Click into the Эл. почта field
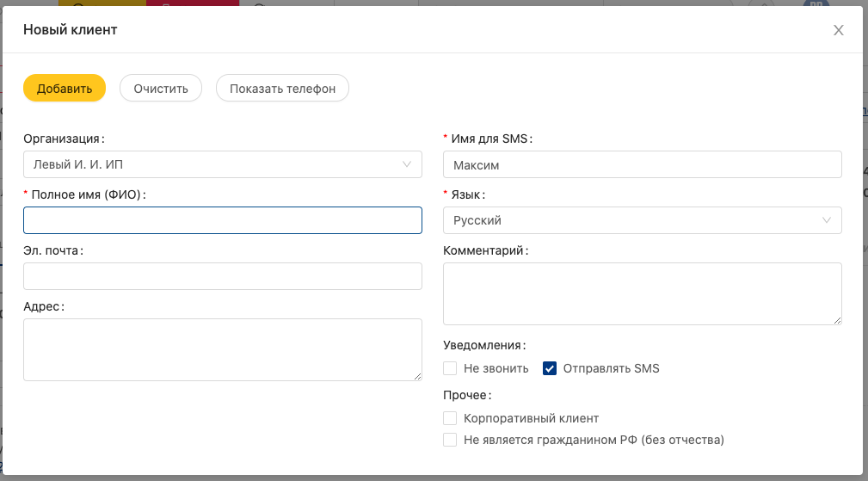This screenshot has height=481, width=868. pos(222,276)
